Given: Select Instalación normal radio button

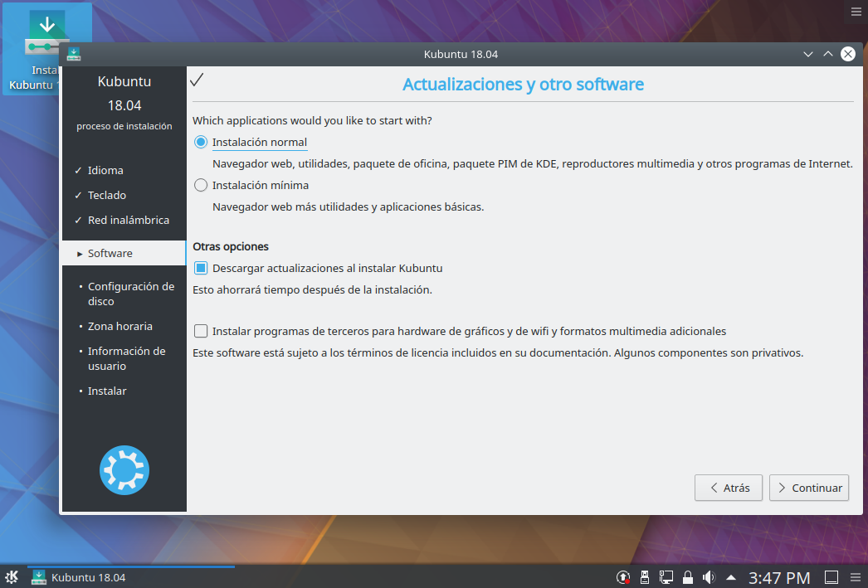Looking at the screenshot, I should pos(201,142).
